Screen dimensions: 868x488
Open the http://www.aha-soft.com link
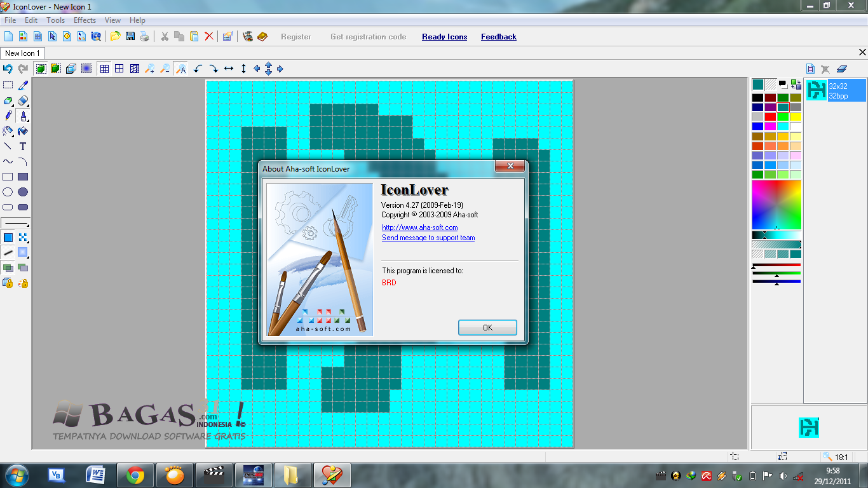tap(419, 227)
